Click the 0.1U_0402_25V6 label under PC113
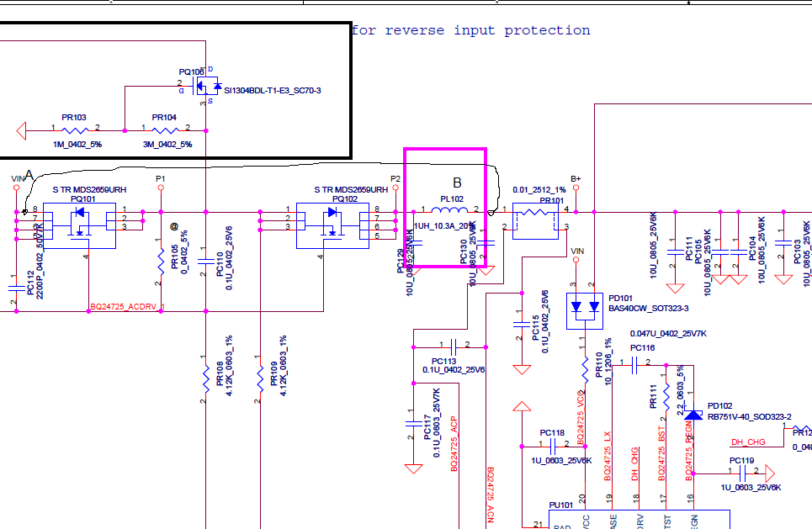 [x=454, y=369]
